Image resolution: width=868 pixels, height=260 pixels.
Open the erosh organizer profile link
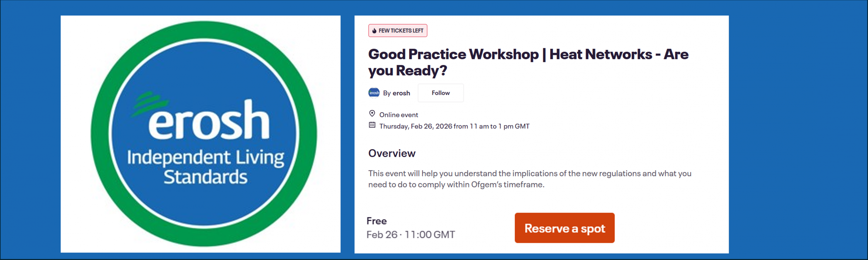point(401,93)
